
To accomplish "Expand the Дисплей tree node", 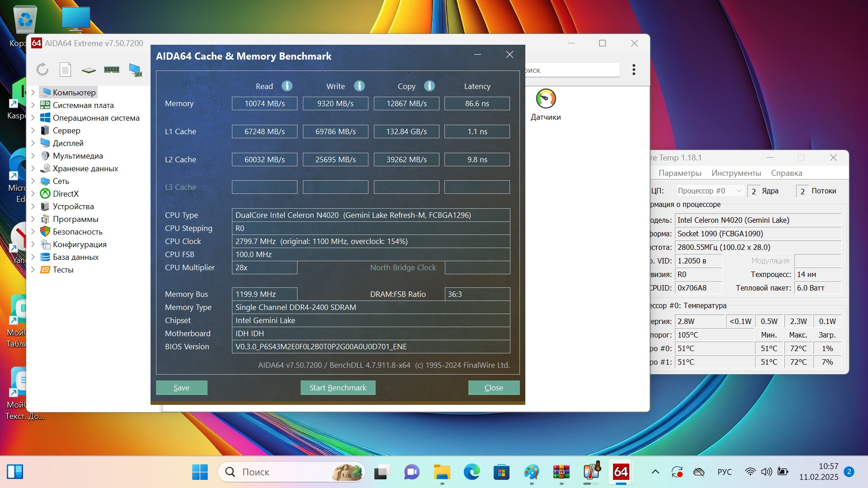I will [x=33, y=143].
